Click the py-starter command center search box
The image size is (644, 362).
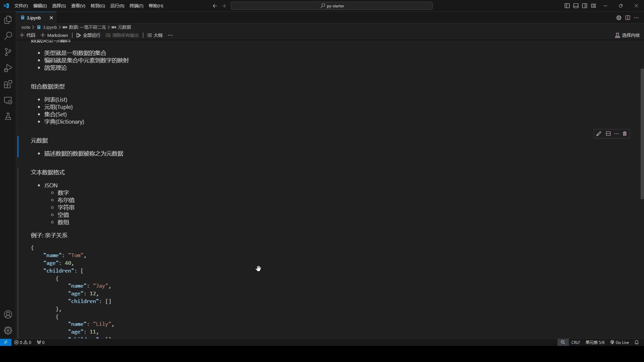[332, 6]
